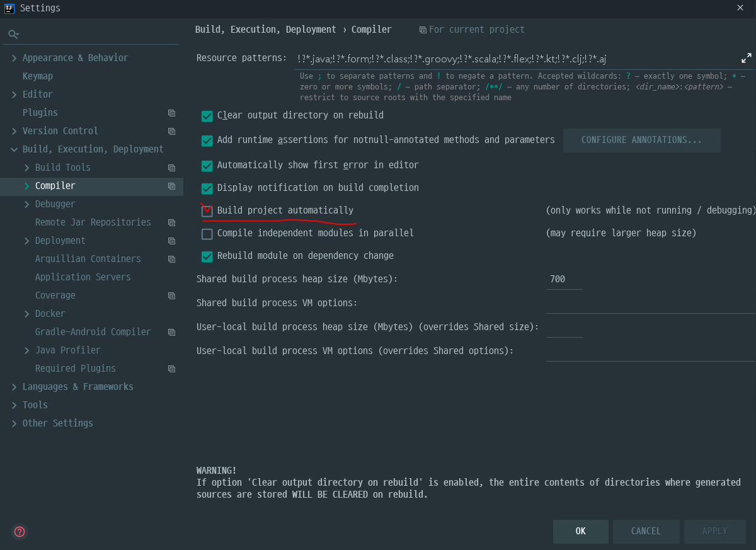The width and height of the screenshot is (756, 550).
Task: Click User-local build process heap size field
Action: click(x=564, y=328)
